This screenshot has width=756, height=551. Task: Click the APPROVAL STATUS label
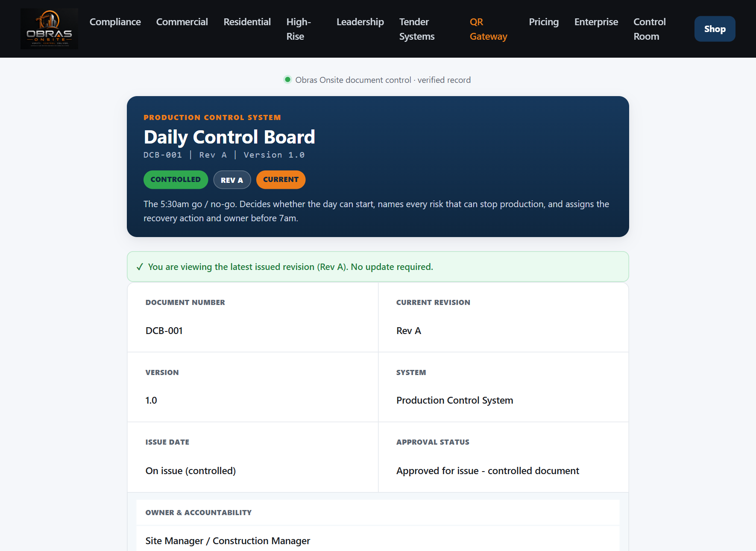(433, 442)
